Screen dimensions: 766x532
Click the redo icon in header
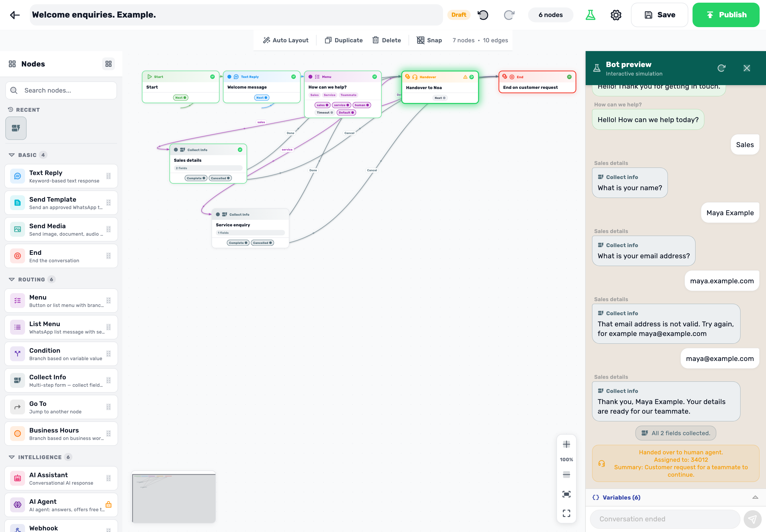(509, 15)
